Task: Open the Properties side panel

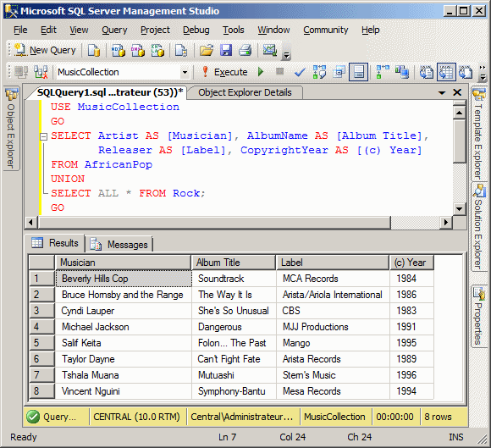Action: pyautogui.click(x=478, y=317)
